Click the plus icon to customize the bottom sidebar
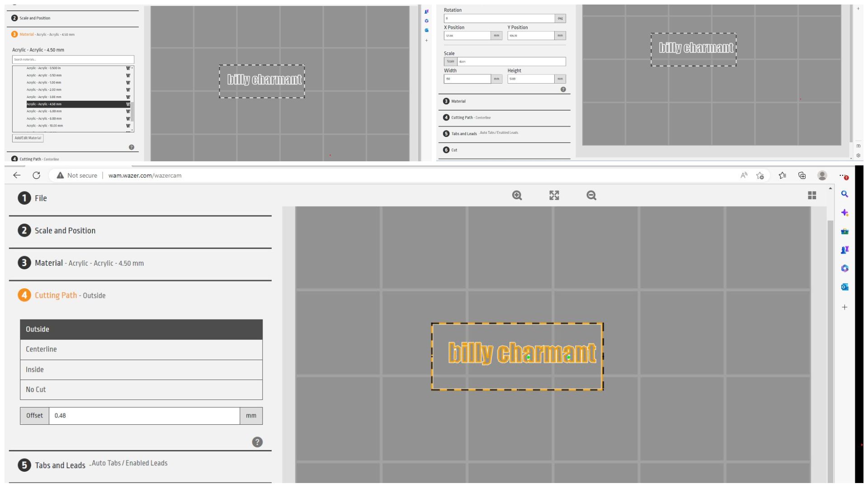The height and width of the screenshot is (488, 868). [844, 307]
